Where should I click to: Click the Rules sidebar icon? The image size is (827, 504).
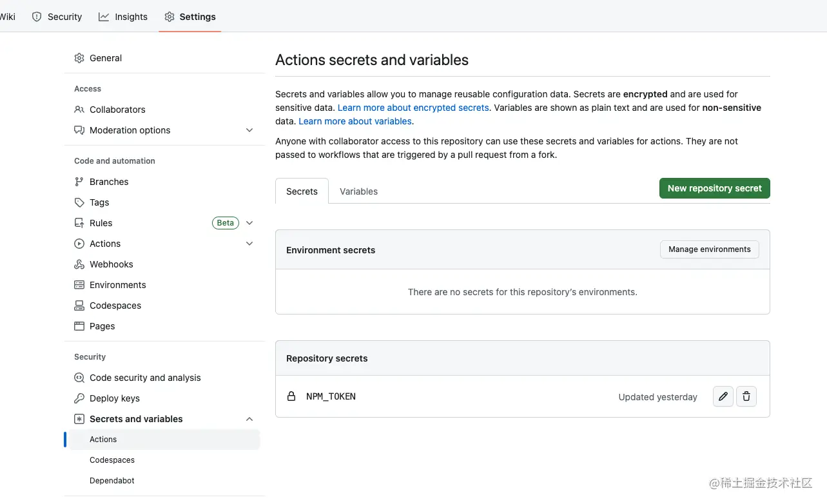pyautogui.click(x=79, y=223)
